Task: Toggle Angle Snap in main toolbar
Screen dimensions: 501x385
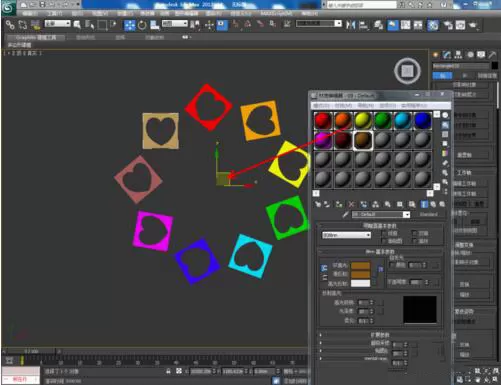Action: 248,25
